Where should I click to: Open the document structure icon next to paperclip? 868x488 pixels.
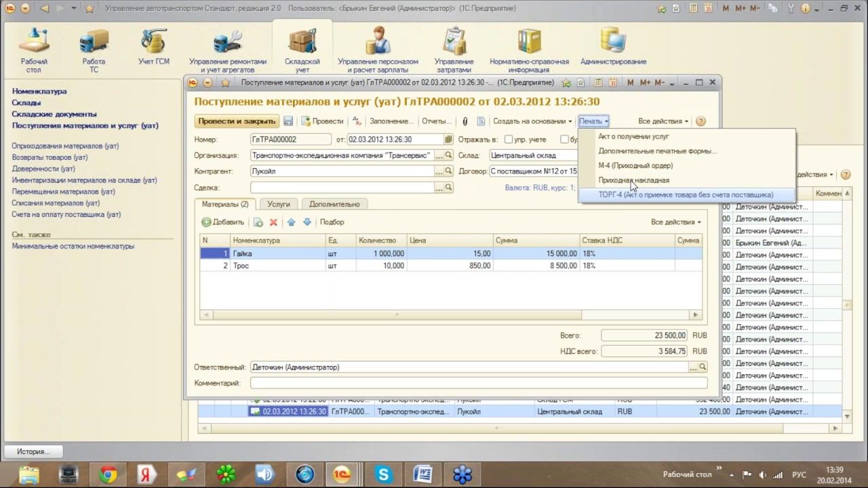481,121
